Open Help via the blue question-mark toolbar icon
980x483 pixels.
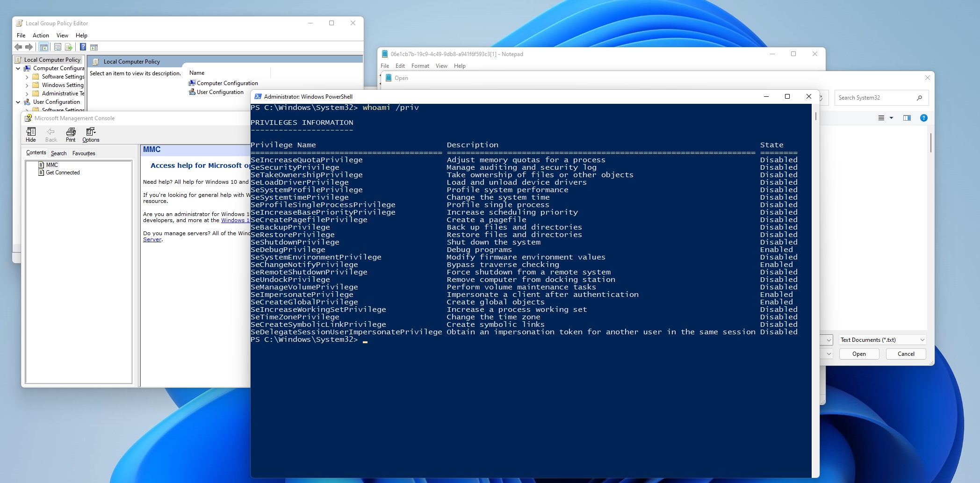[x=83, y=47]
